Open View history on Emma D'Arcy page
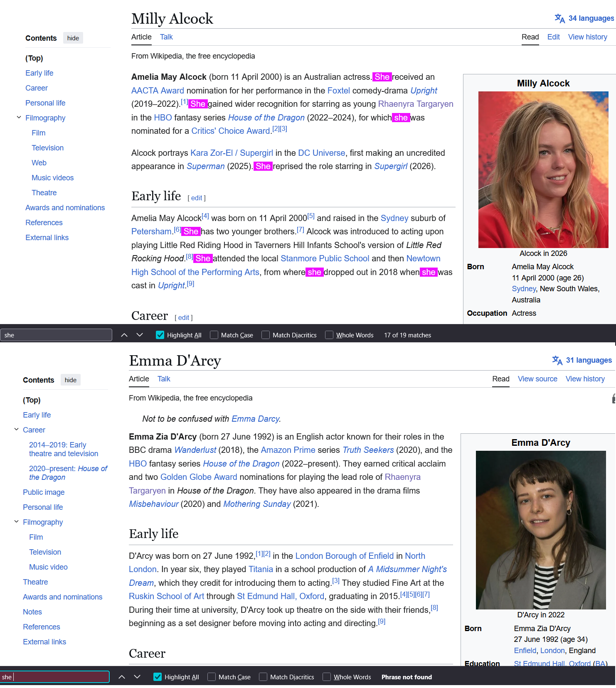The height and width of the screenshot is (688, 616). [585, 379]
